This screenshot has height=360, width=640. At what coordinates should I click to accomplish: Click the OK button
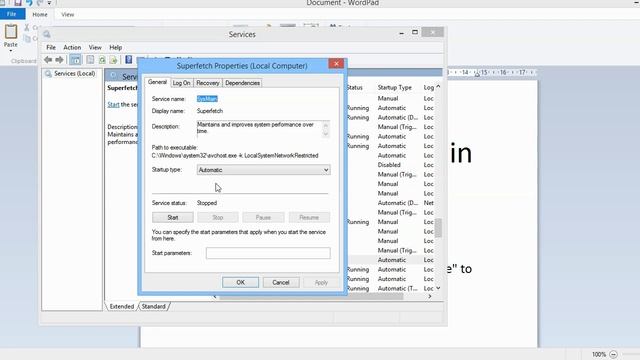coord(240,282)
